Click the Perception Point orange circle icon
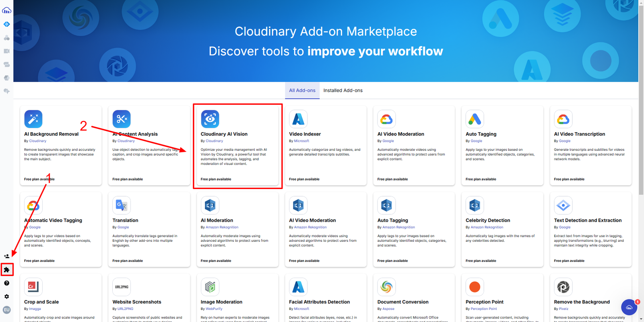Screen dimensions: 644x322 [x=475, y=287]
